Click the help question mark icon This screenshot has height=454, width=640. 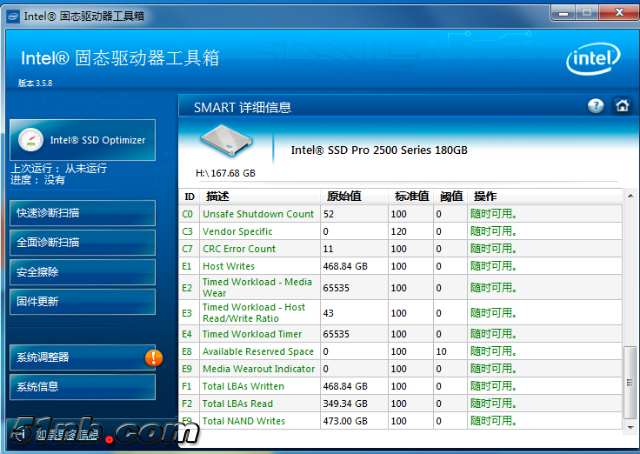(x=596, y=106)
